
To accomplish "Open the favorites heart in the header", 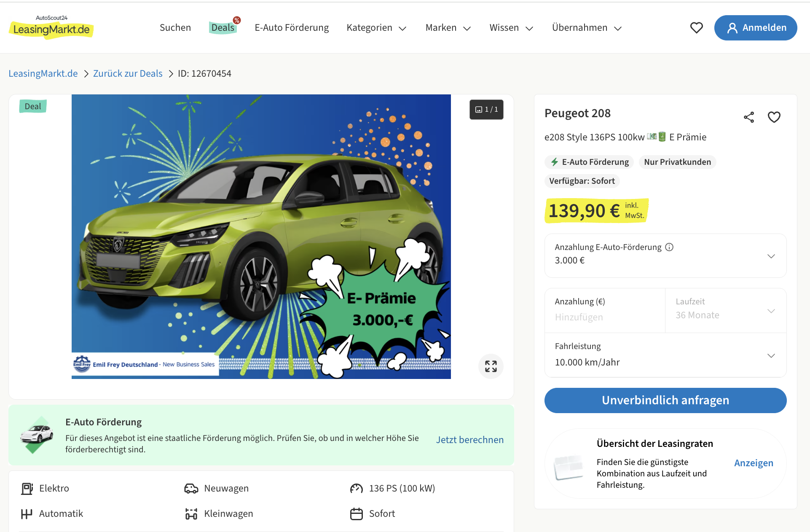I will click(x=696, y=28).
